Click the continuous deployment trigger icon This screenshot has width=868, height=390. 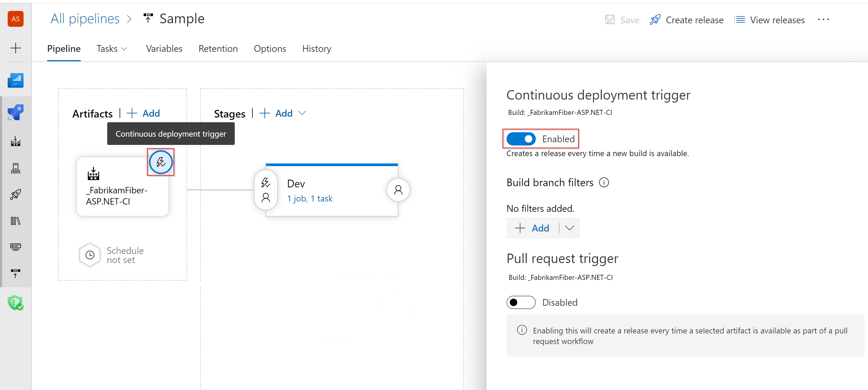[x=160, y=162]
